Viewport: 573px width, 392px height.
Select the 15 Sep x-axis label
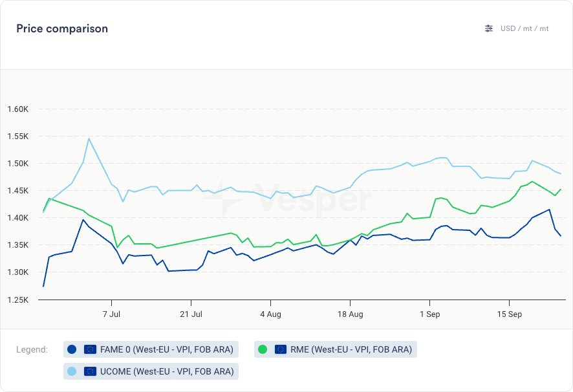coord(509,314)
